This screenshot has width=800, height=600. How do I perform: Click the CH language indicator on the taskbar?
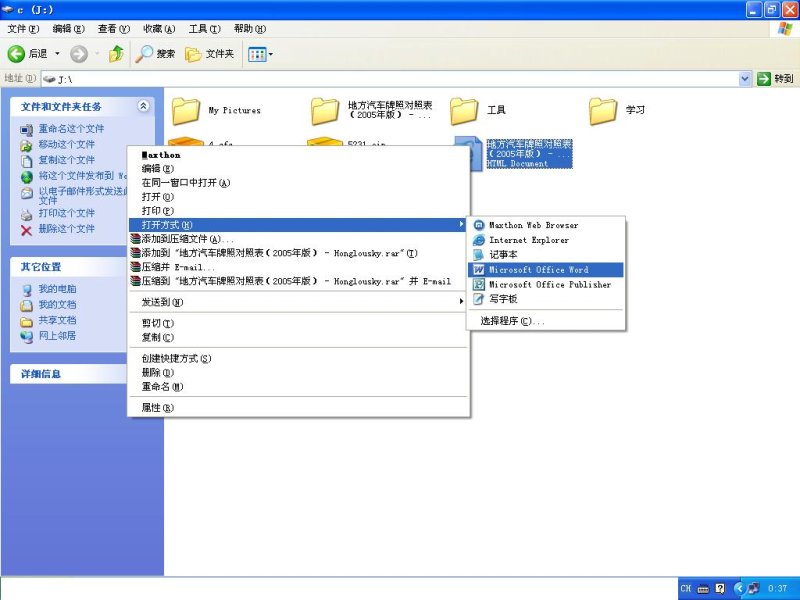point(686,588)
